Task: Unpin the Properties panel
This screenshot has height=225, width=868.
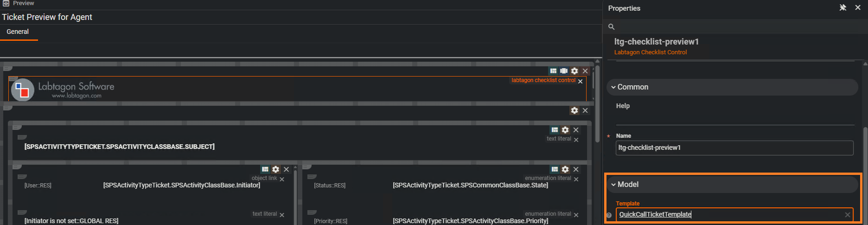Action: 842,7
